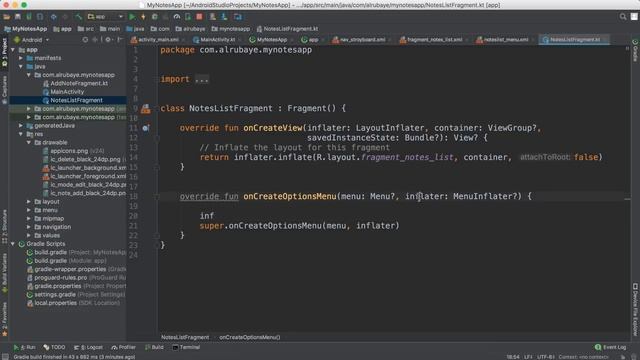The width and height of the screenshot is (640, 360).
Task: Click the Make Project hammer icon
Action: click(78, 17)
